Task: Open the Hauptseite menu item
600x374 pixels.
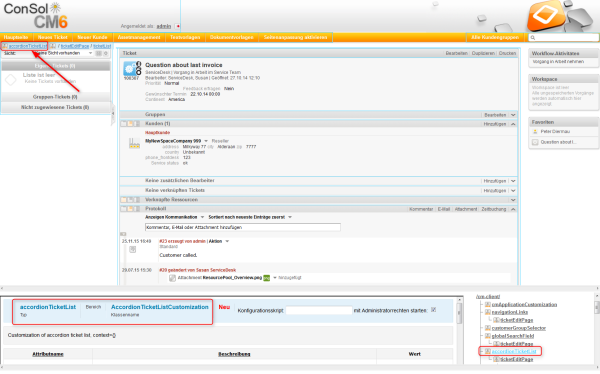Action: pos(16,37)
